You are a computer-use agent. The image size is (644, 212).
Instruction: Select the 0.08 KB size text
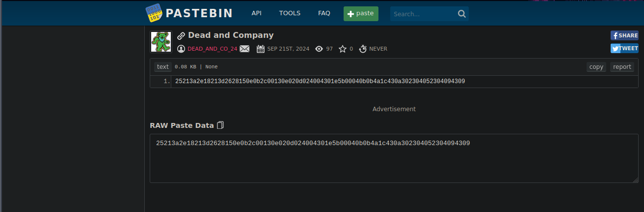click(x=186, y=67)
